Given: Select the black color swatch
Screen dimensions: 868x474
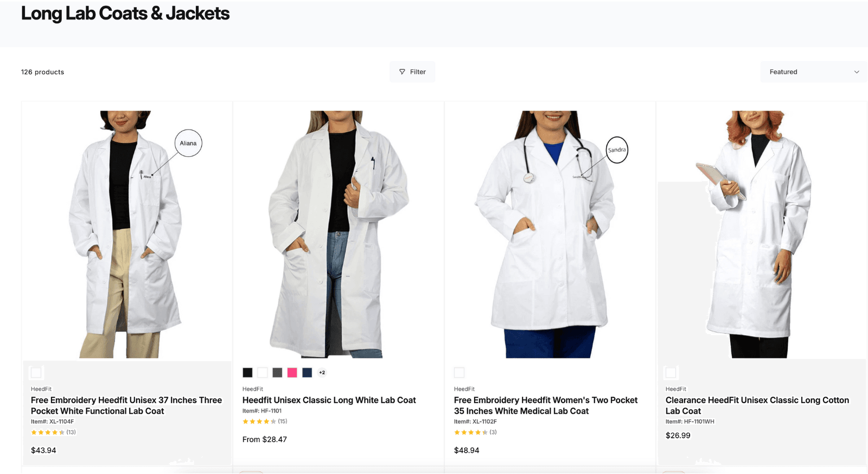Looking at the screenshot, I should (247, 373).
